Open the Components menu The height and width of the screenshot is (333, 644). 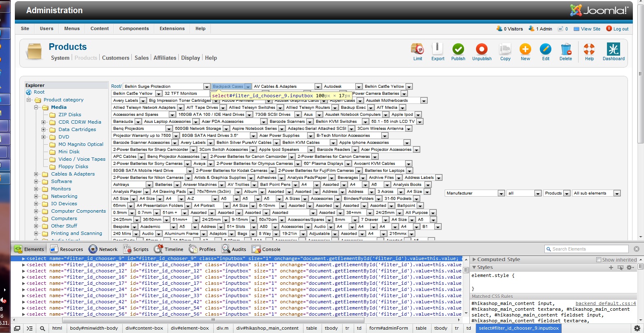134,28
